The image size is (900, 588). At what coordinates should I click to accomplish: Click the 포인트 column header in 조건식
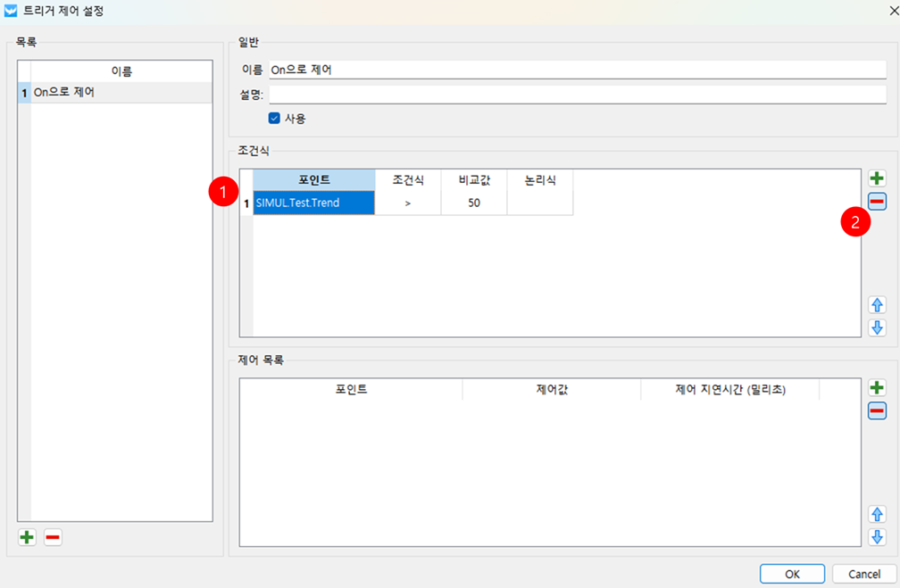point(313,179)
